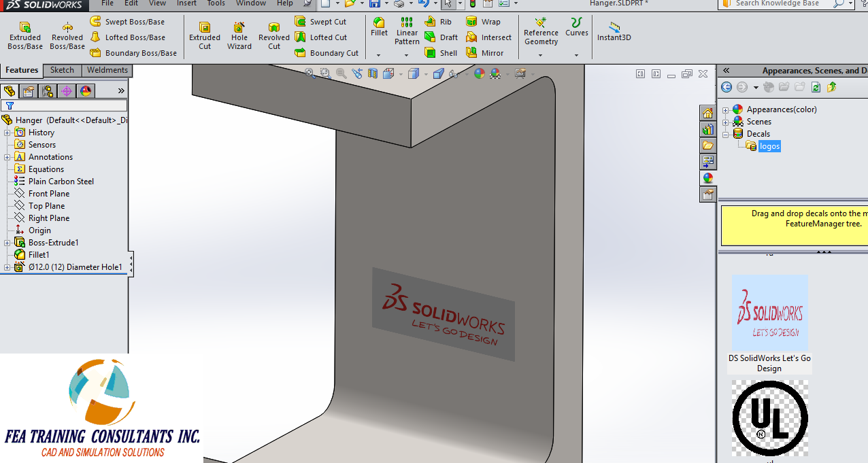Viewport: 868px width, 463px height.
Task: Click the UL logo decal thumbnail
Action: point(769,419)
